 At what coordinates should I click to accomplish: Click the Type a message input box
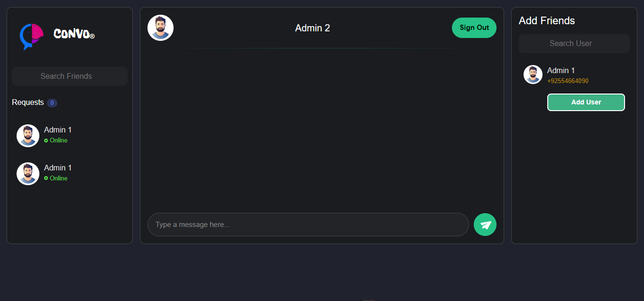coord(308,225)
